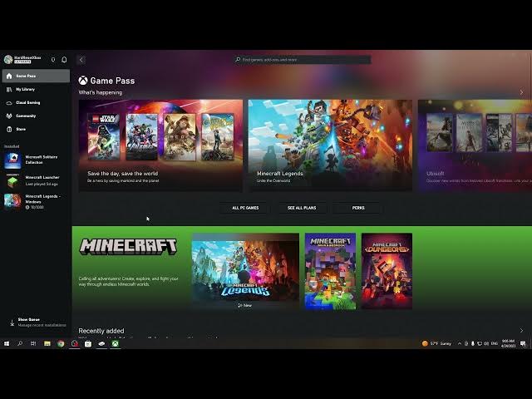
Task: Open Windows taskbar search
Action: click(20, 343)
